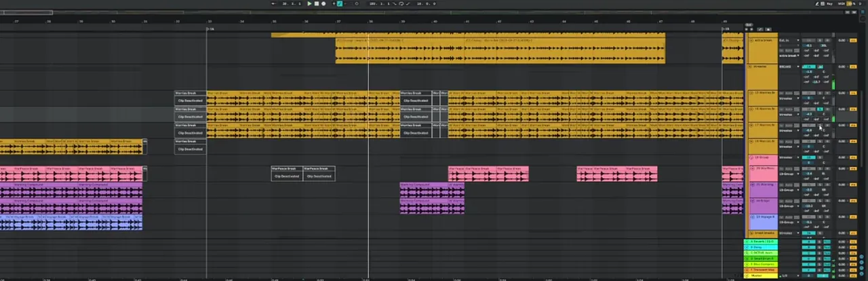Select the B Delay return track

point(761,247)
